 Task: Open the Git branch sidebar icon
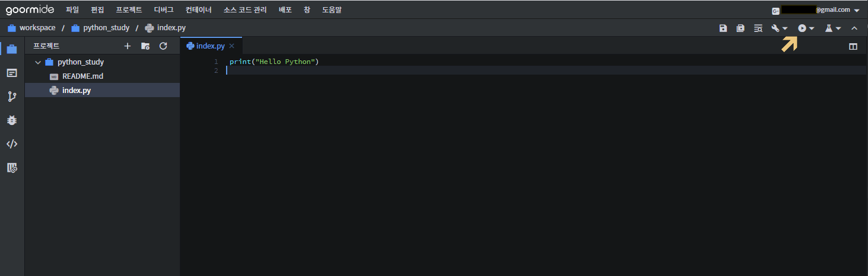coord(12,97)
